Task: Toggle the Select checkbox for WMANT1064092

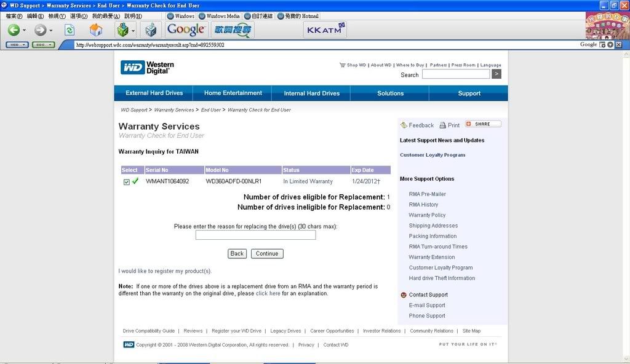Action: (127, 182)
